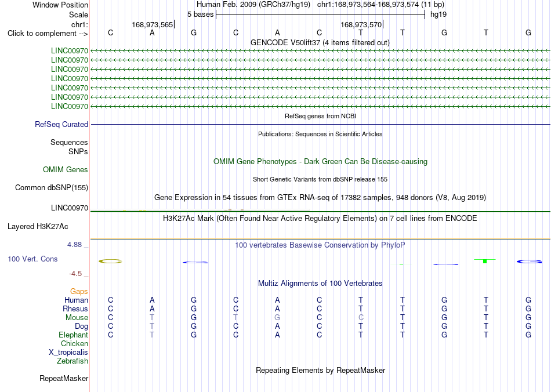Click the 168,973,565 position marker
The height and width of the screenshot is (392, 551).
(153, 24)
